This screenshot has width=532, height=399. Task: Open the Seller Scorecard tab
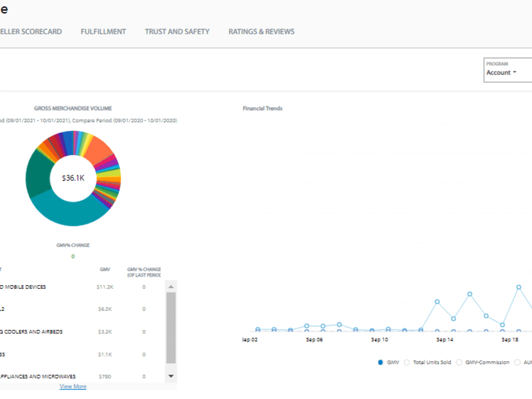tap(31, 31)
